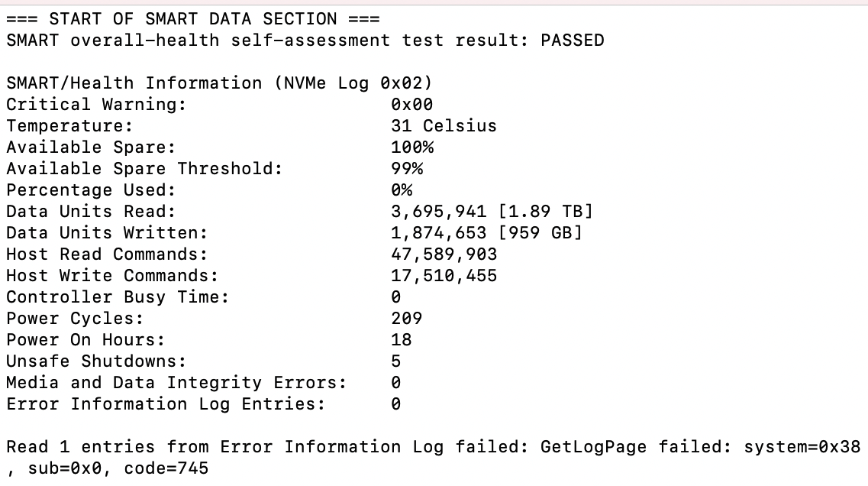Click the Power On Hours value 18
The height and width of the screenshot is (486, 868).
402,340
